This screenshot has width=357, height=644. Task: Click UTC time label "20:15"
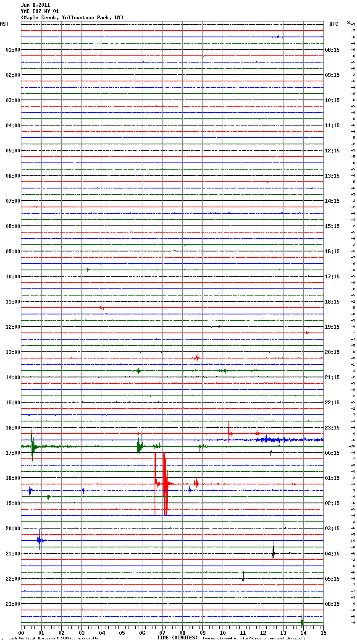tap(332, 352)
